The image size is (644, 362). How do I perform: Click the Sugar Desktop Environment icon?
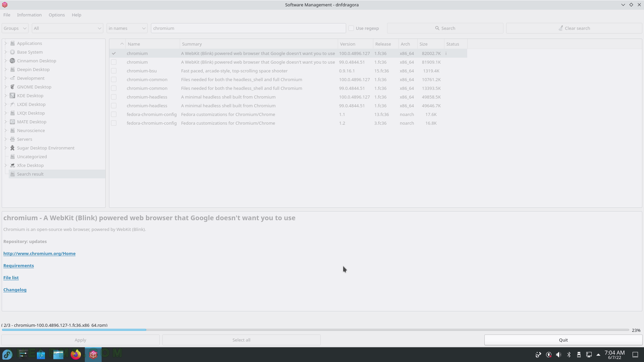point(12,148)
